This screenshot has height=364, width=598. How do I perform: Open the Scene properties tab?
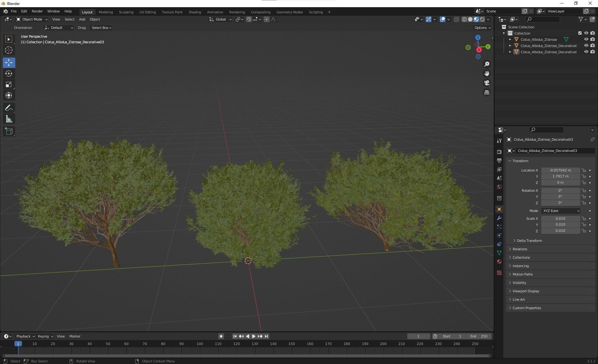499,178
